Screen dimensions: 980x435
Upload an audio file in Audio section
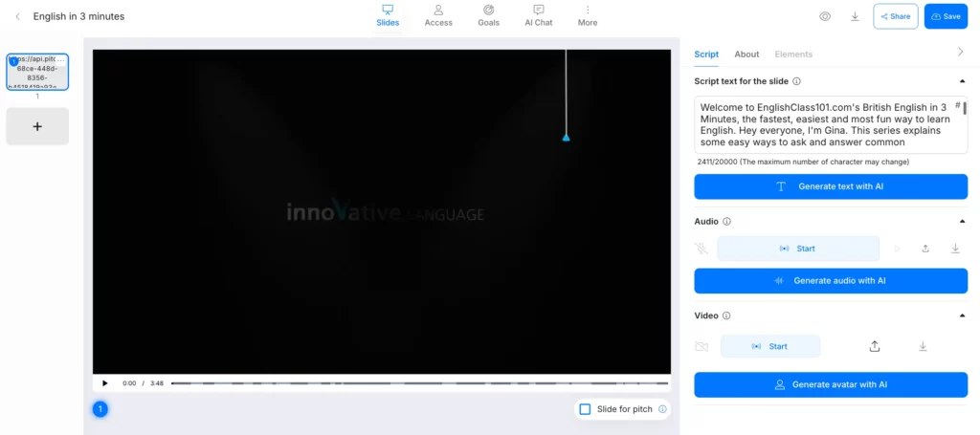(925, 249)
